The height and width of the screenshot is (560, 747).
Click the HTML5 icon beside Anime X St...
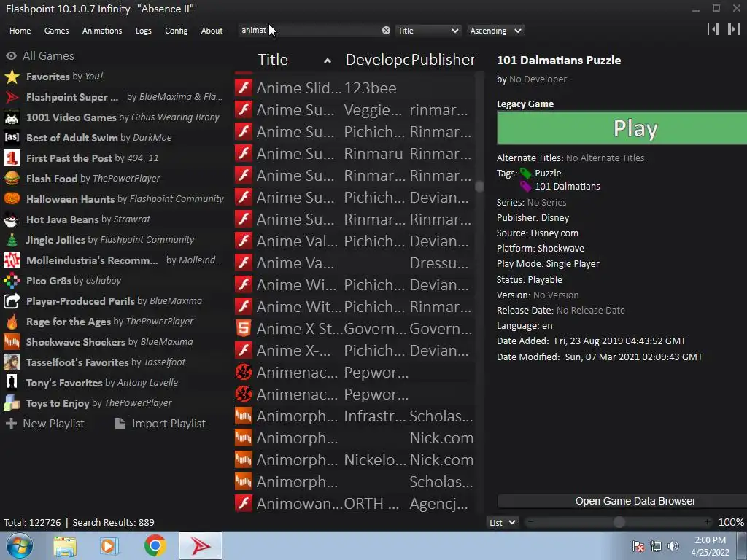244,329
